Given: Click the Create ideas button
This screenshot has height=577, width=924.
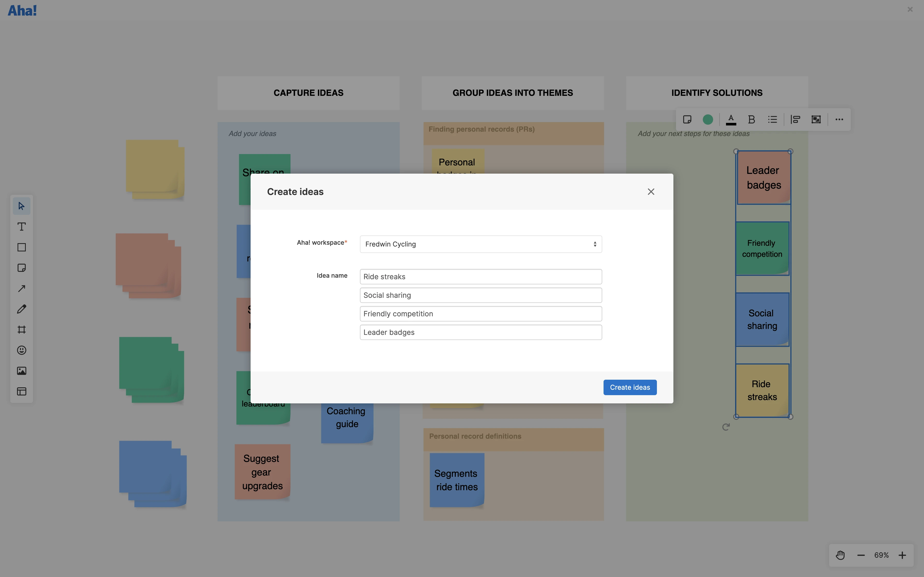Looking at the screenshot, I should pos(630,387).
